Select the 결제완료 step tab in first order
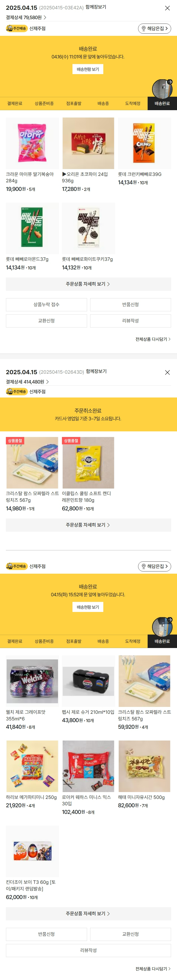Image resolution: width=177 pixels, height=980 pixels. click(14, 104)
